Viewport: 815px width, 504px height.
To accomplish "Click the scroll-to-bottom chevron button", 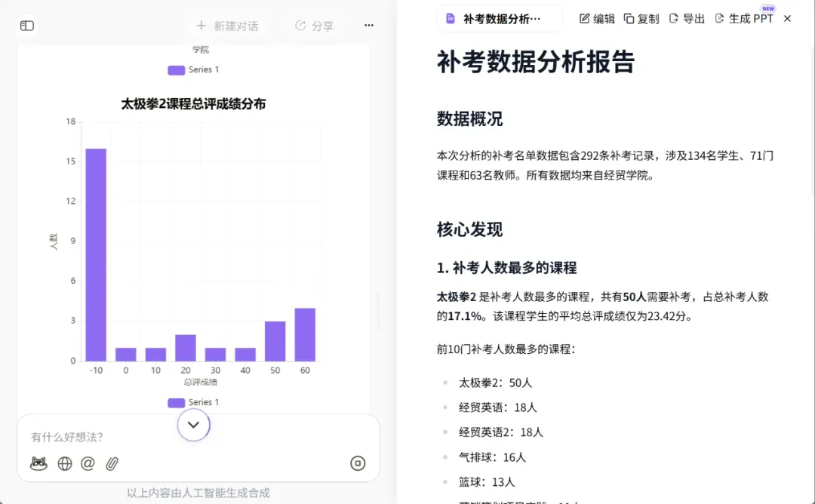I will (x=193, y=425).
